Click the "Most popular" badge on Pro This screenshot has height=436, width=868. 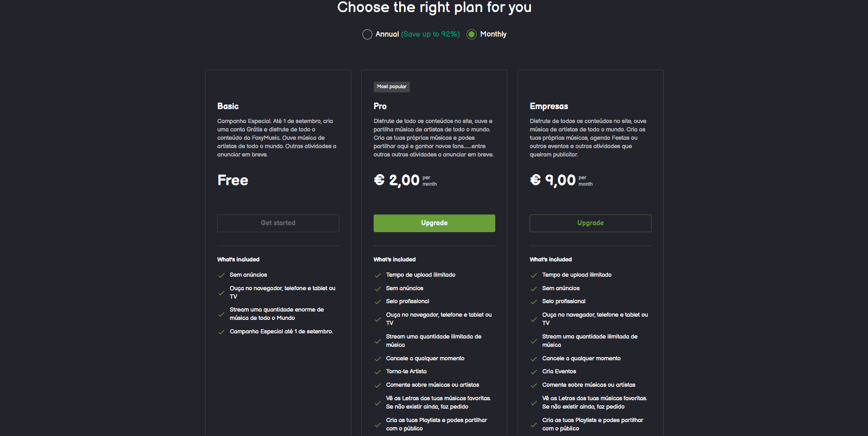pyautogui.click(x=392, y=87)
